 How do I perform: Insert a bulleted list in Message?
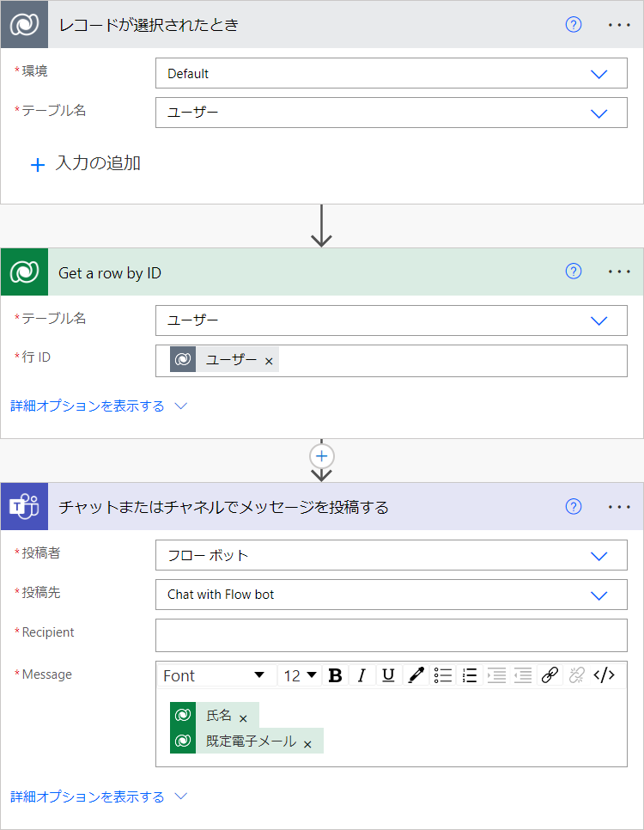click(x=443, y=675)
